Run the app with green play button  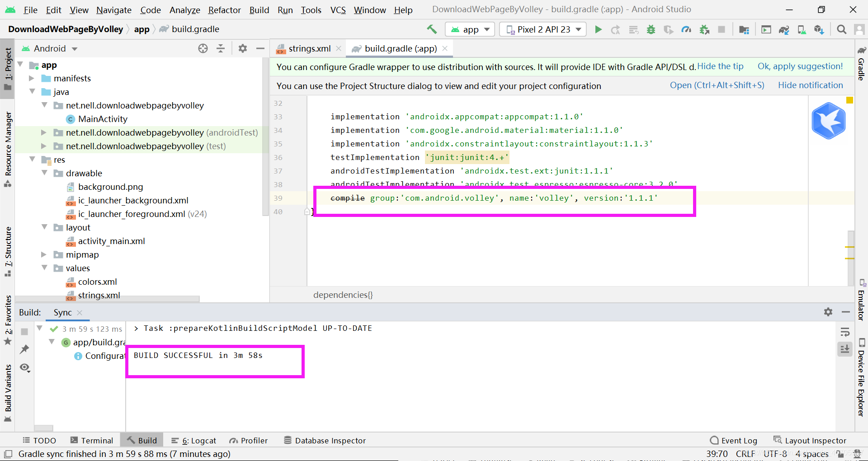pyautogui.click(x=598, y=29)
